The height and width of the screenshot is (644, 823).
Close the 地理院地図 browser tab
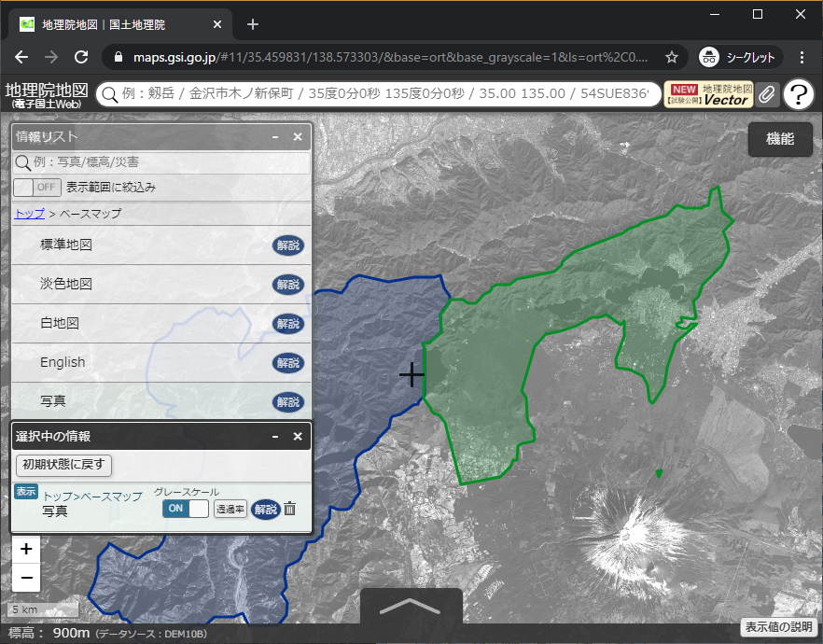point(217,24)
